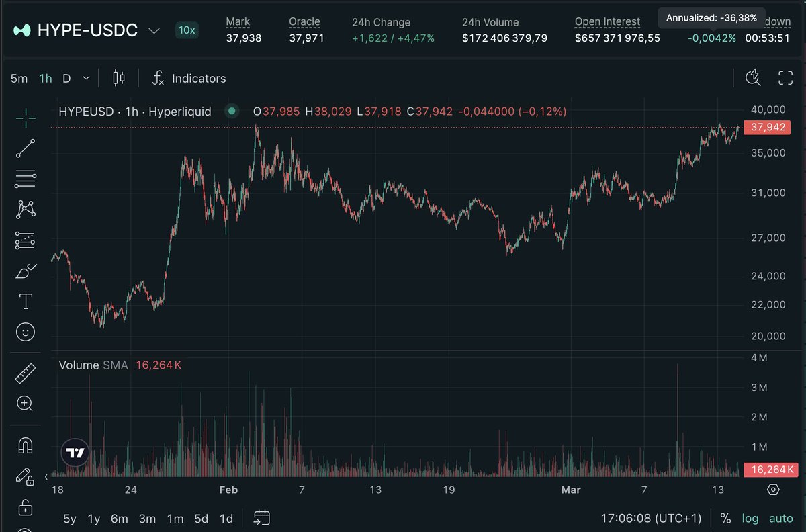806x532 pixels.
Task: Click the Mark price label
Action: pos(238,22)
